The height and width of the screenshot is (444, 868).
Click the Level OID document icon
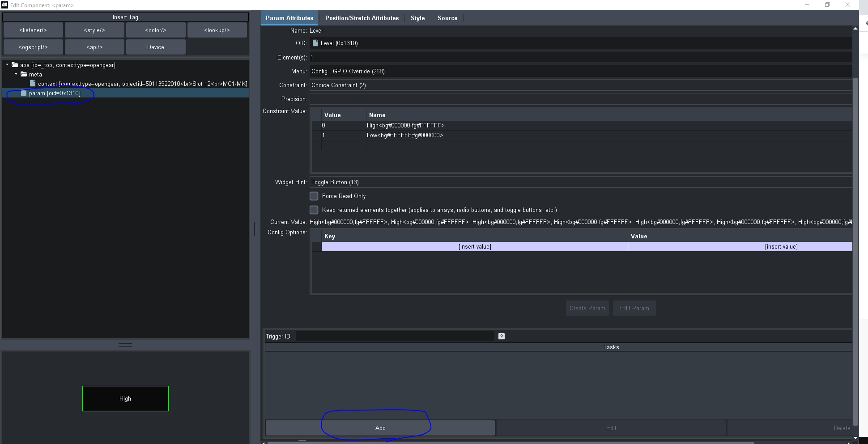click(315, 43)
